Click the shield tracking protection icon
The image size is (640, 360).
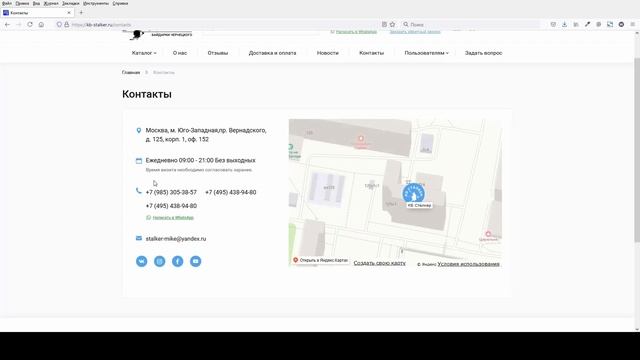click(59, 24)
